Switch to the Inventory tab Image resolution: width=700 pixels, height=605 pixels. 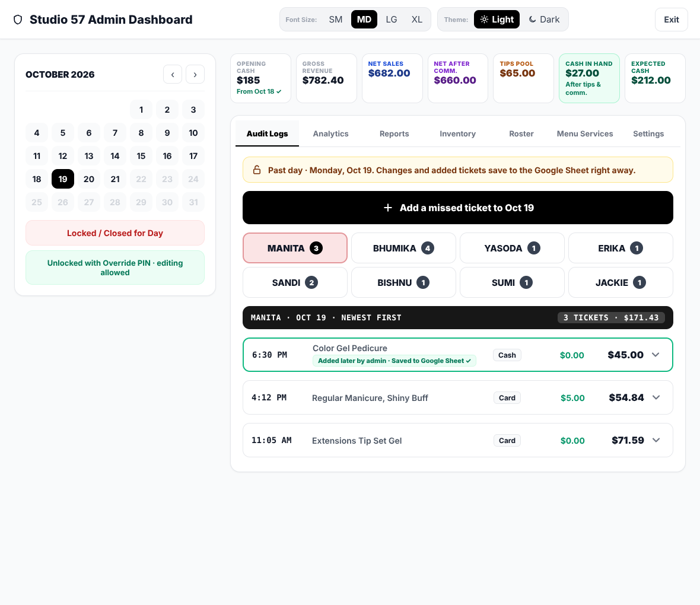[x=457, y=133]
